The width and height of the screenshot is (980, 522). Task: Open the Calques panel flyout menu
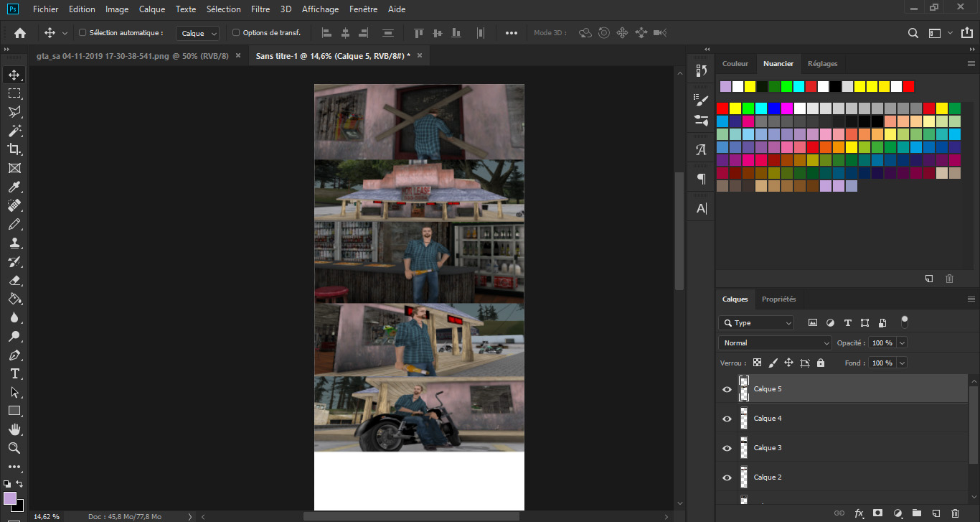(971, 299)
